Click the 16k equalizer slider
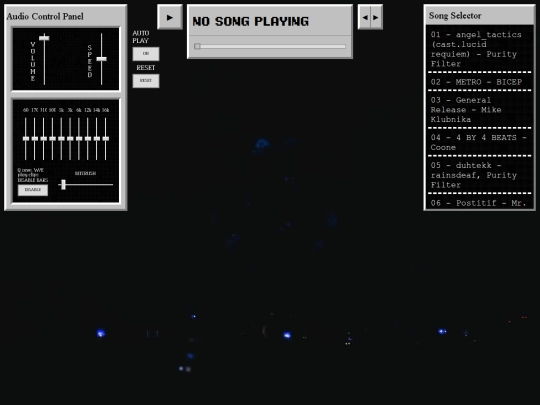Image resolution: width=540 pixels, height=405 pixels. (x=105, y=139)
